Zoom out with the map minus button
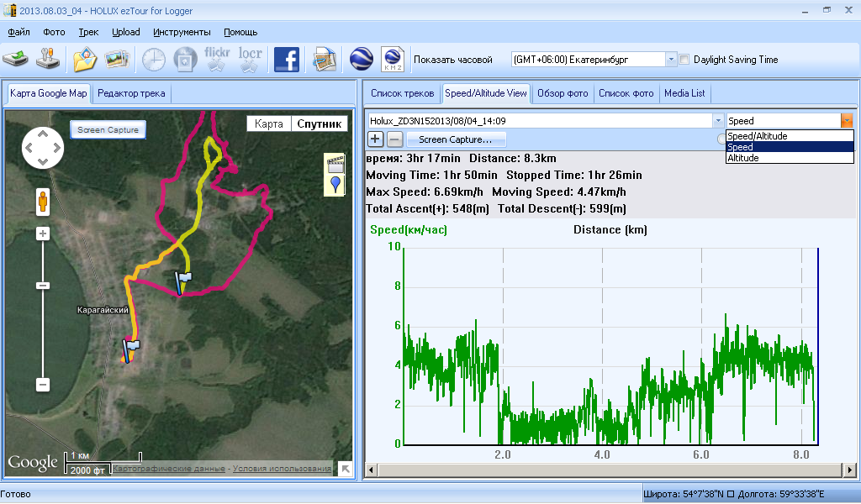Screen dimensions: 861x504 43,385
